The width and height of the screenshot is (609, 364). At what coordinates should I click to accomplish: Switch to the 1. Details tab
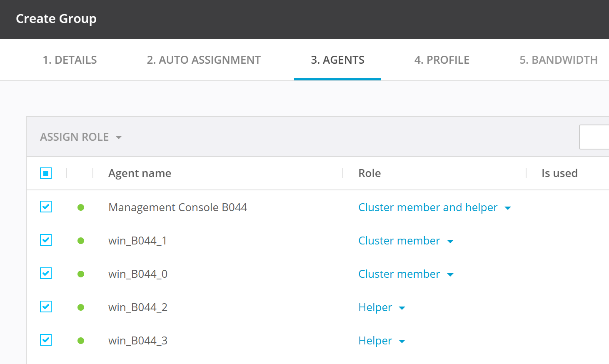point(70,60)
